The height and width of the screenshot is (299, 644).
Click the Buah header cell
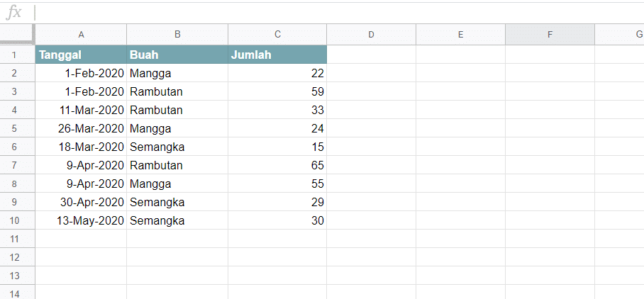pos(177,55)
